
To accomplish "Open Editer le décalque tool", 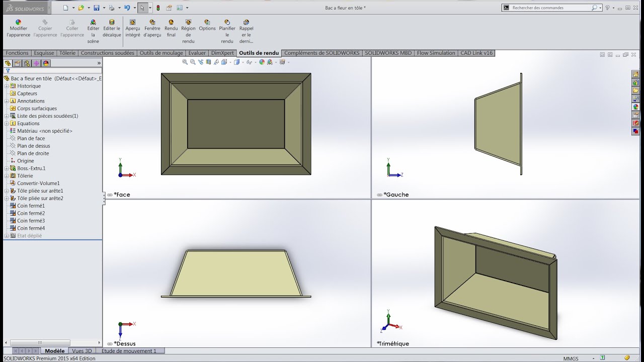I will [x=112, y=28].
